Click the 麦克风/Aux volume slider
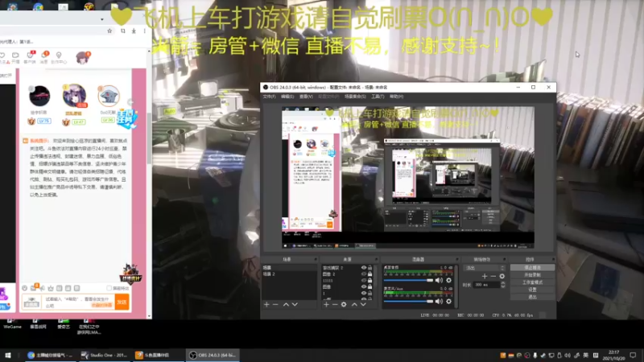The width and height of the screenshot is (644, 362). (408, 301)
